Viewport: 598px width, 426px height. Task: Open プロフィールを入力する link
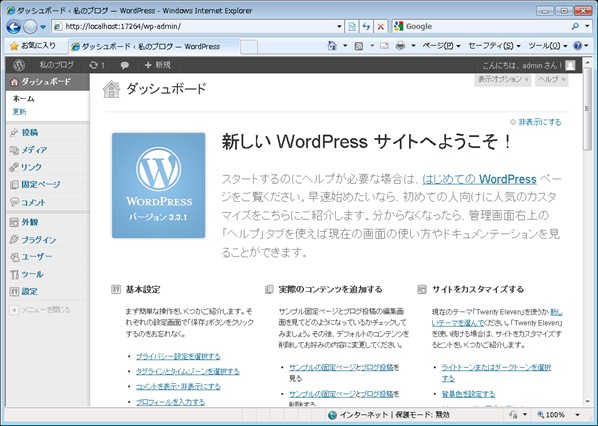(x=170, y=402)
